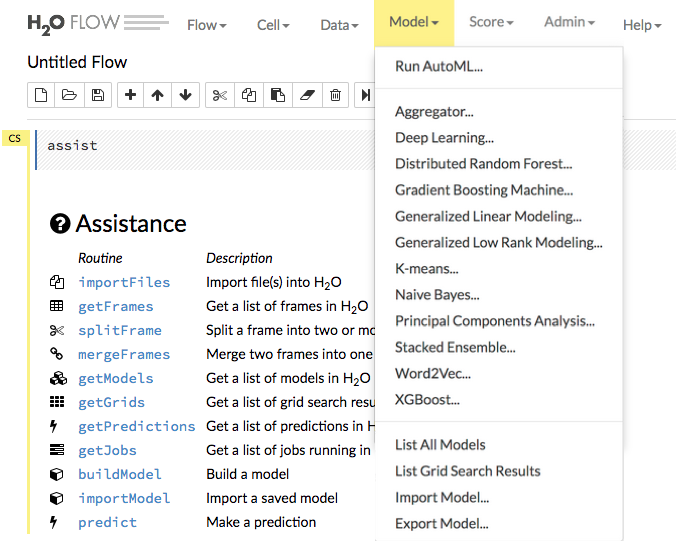676x544 pixels.
Task: Open the Flow dropdown menu
Action: (x=207, y=25)
